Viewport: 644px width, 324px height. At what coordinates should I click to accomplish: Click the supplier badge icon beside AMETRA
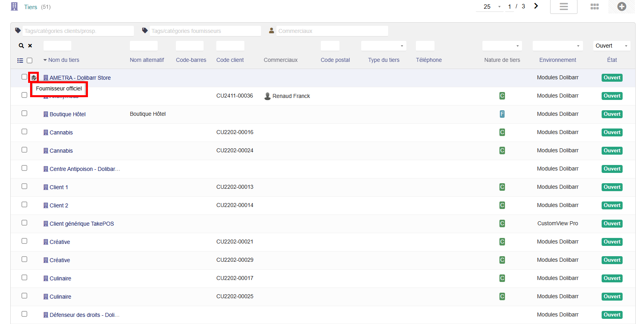tap(34, 77)
